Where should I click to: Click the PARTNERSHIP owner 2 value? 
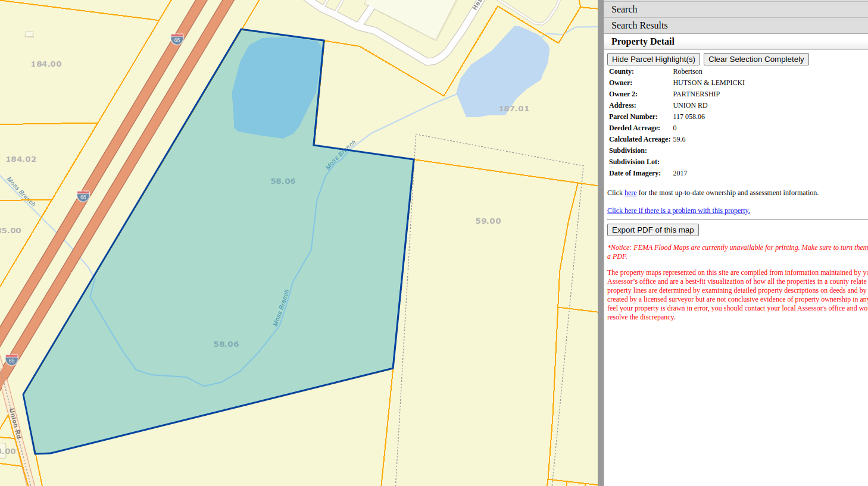pyautogui.click(x=696, y=94)
